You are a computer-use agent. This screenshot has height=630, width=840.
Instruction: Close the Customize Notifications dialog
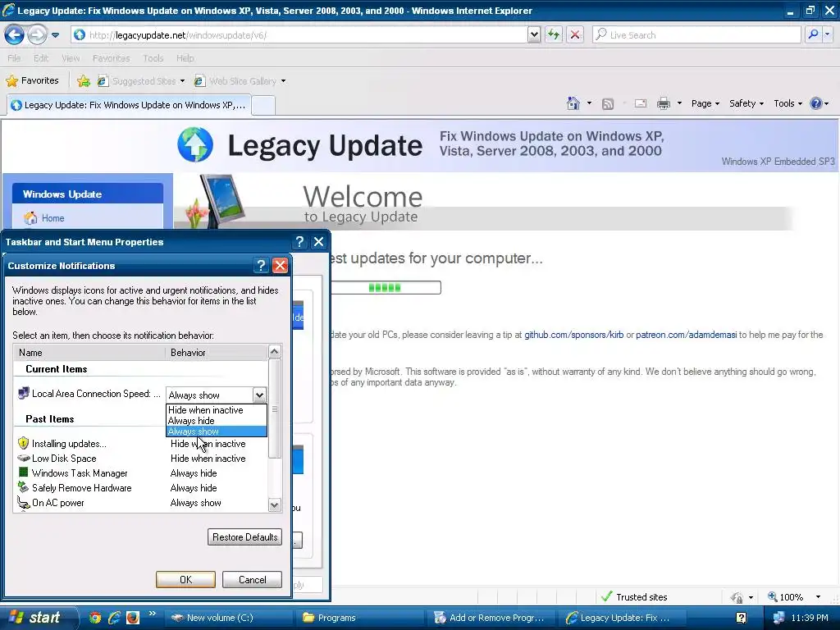pyautogui.click(x=281, y=266)
